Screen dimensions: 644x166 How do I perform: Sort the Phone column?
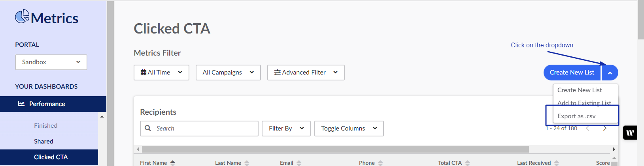click(x=380, y=163)
